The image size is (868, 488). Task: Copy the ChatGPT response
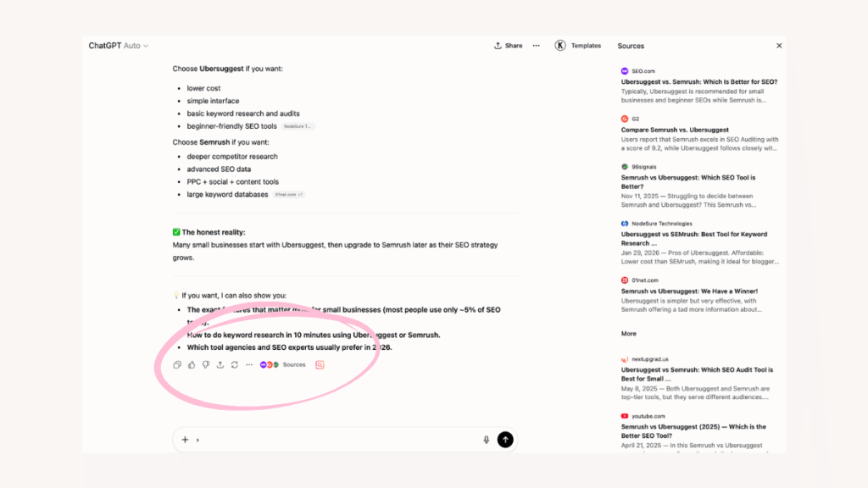(x=177, y=364)
